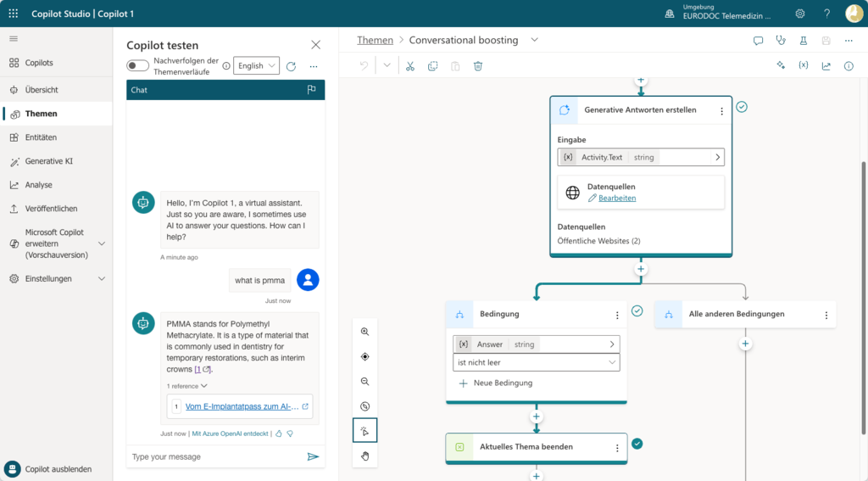The width and height of the screenshot is (868, 481).
Task: Click the zoom in canvas button
Action: tap(365, 332)
